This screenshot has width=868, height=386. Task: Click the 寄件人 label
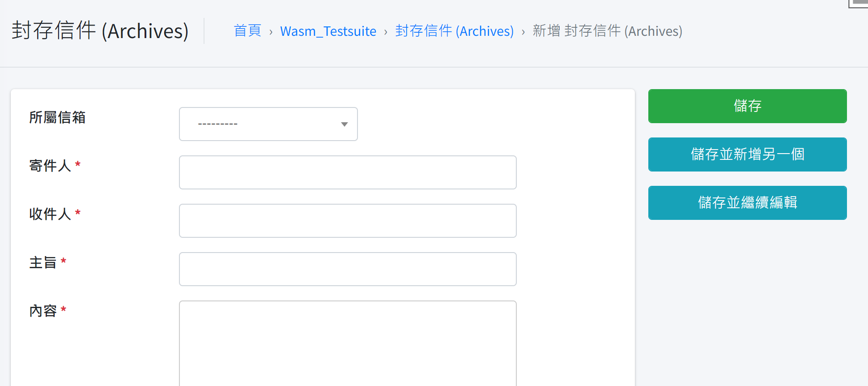tap(50, 166)
